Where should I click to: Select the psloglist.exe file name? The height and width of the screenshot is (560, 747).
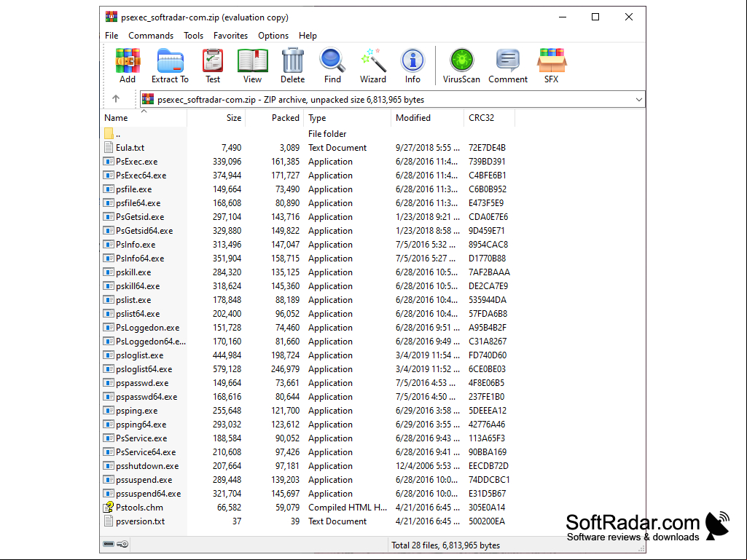(x=140, y=355)
